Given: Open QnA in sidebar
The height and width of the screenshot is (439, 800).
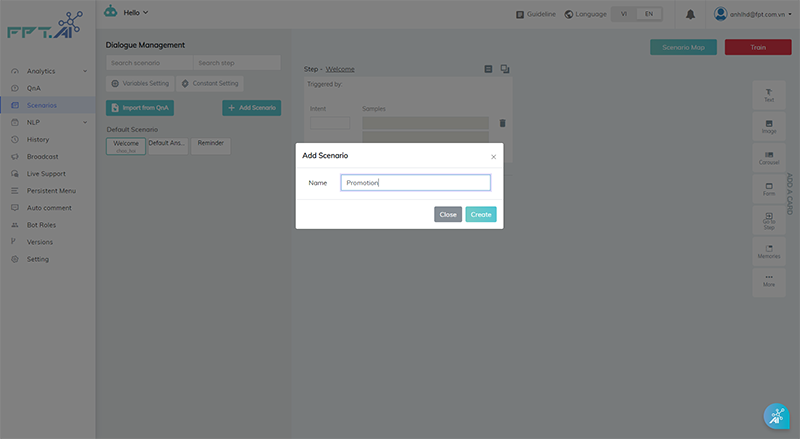Looking at the screenshot, I should 34,88.
